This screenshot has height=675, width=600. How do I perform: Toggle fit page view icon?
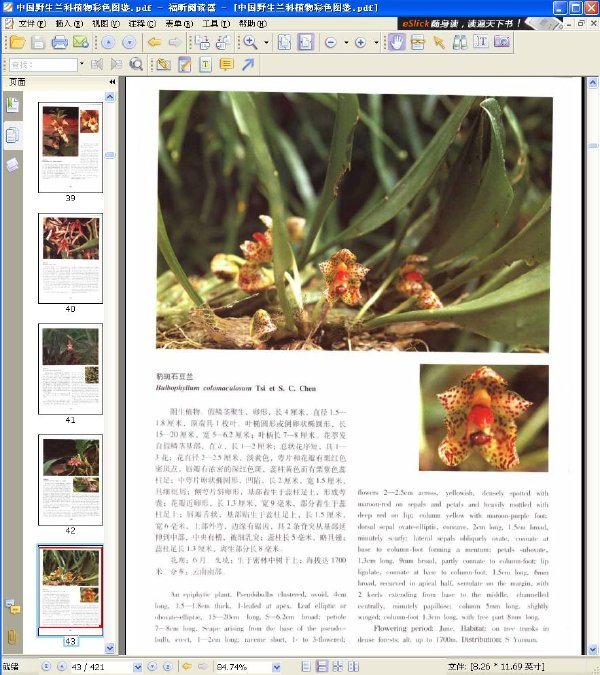[305, 42]
